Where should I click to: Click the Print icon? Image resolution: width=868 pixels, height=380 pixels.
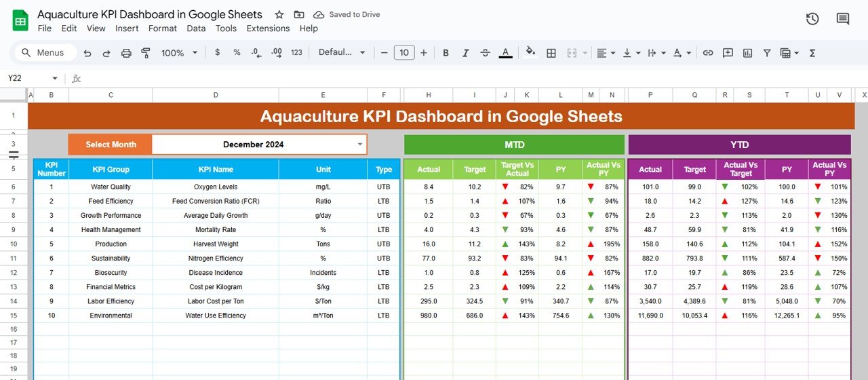point(126,53)
